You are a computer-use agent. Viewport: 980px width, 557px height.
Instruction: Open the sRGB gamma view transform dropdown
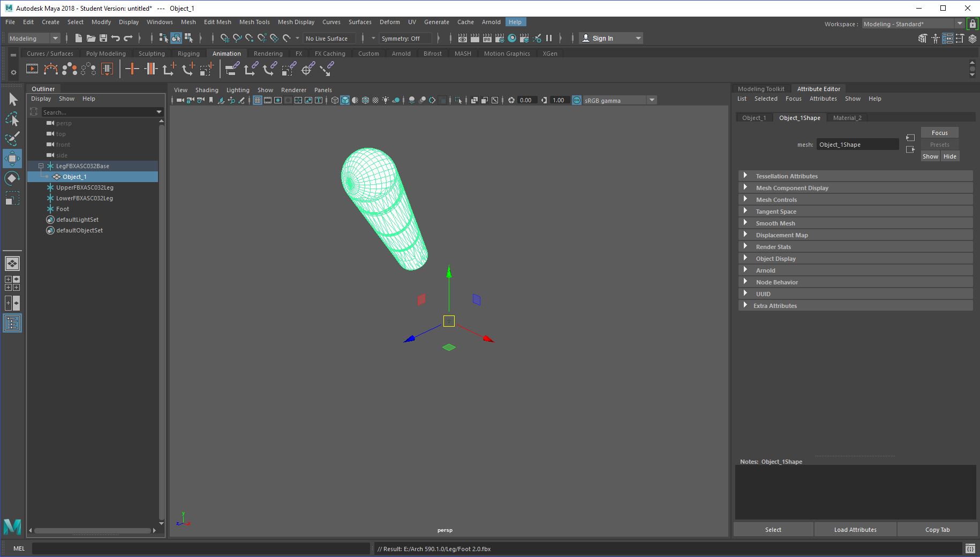(619, 100)
